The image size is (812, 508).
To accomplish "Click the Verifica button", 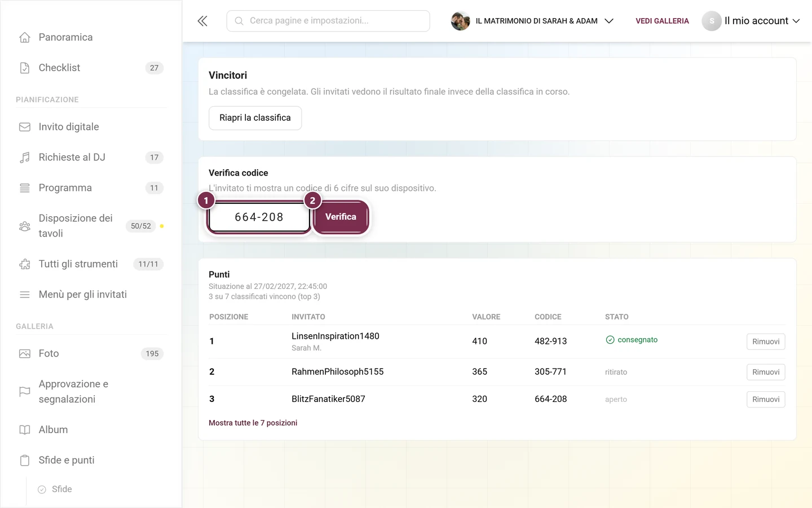I will point(341,217).
